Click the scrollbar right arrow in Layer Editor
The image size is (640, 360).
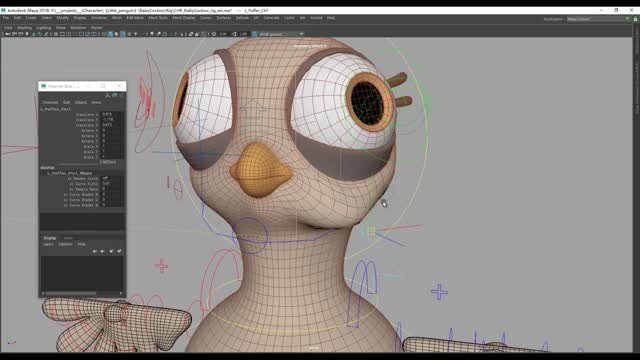pyautogui.click(x=121, y=293)
